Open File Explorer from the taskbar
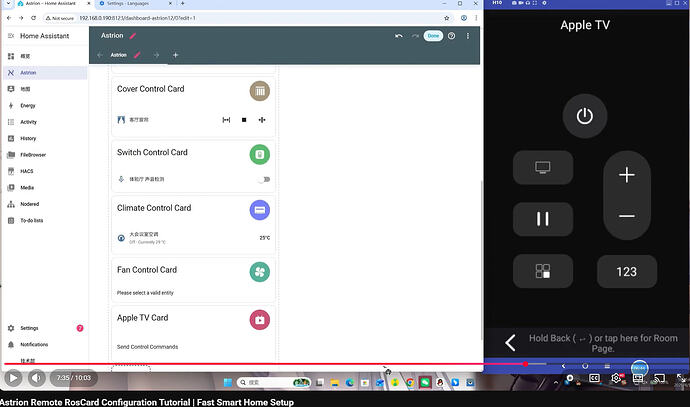 (335, 382)
